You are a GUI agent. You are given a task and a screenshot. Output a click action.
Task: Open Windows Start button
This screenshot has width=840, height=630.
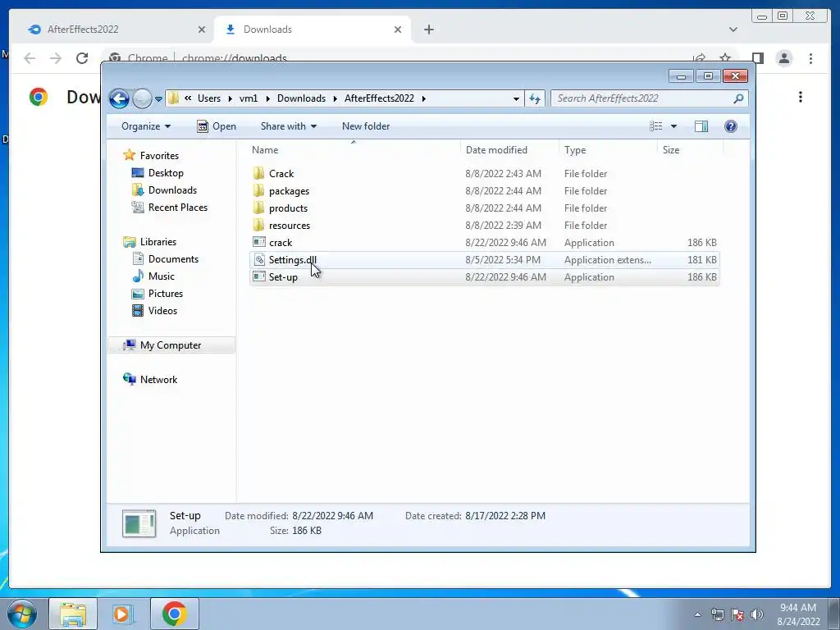pos(21,614)
